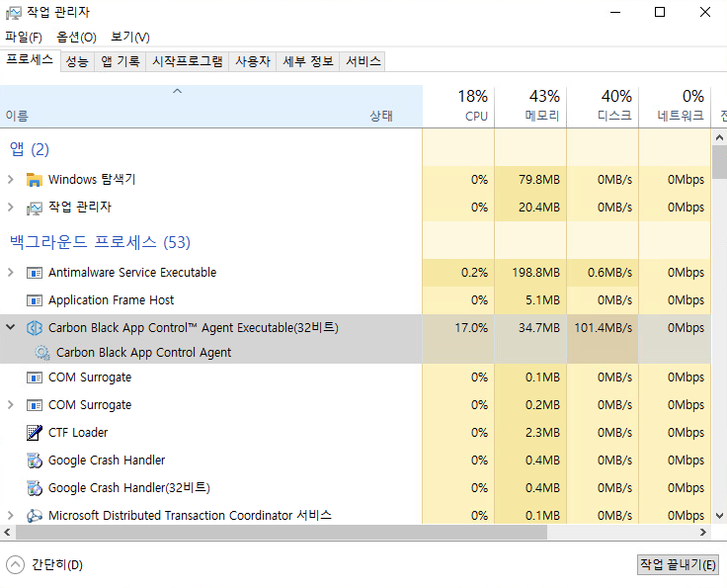Select the 프로세스 tab
727x588 pixels.
[x=30, y=60]
